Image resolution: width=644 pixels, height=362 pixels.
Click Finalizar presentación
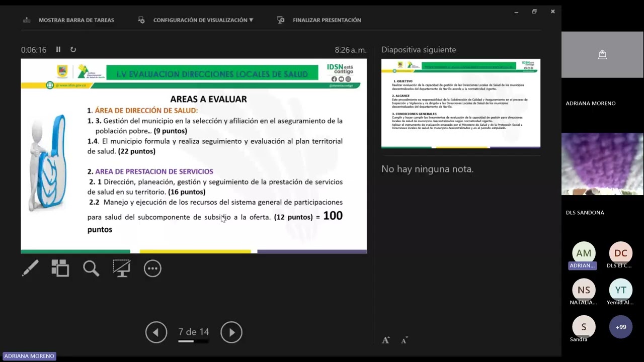pos(327,20)
